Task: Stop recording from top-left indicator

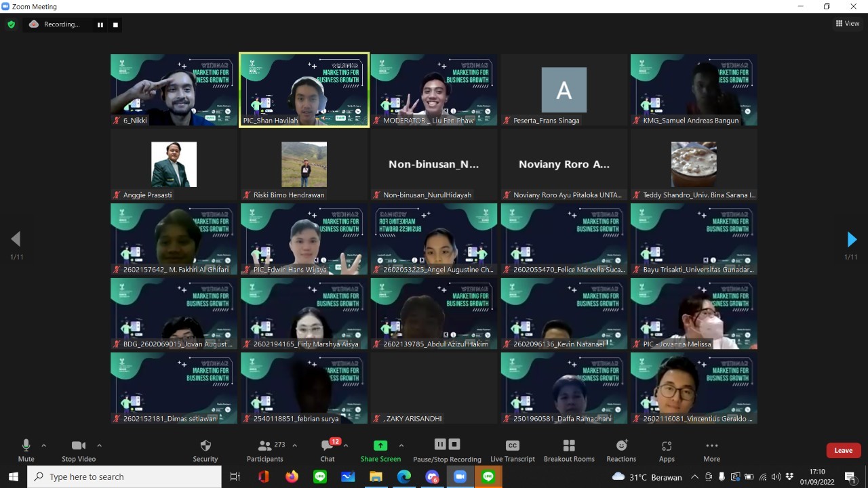Action: point(115,24)
